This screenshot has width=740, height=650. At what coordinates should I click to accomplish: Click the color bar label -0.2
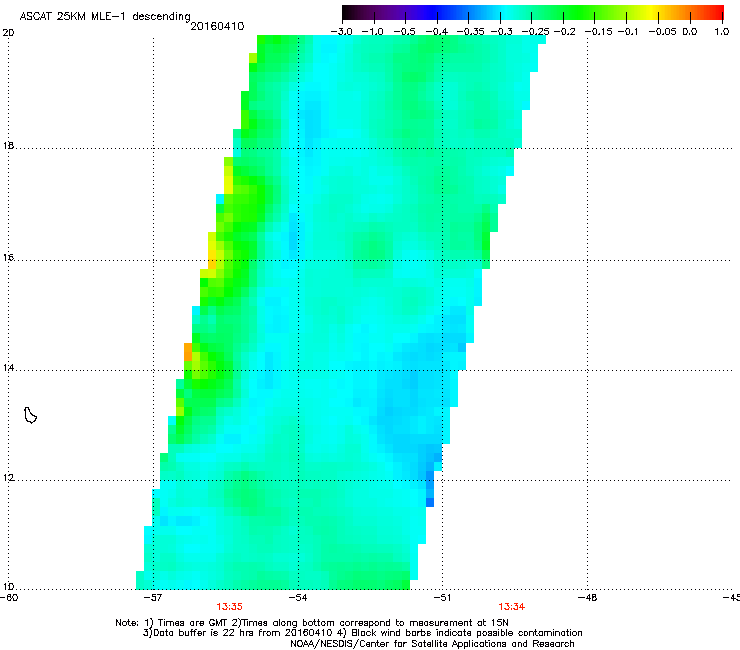565,32
